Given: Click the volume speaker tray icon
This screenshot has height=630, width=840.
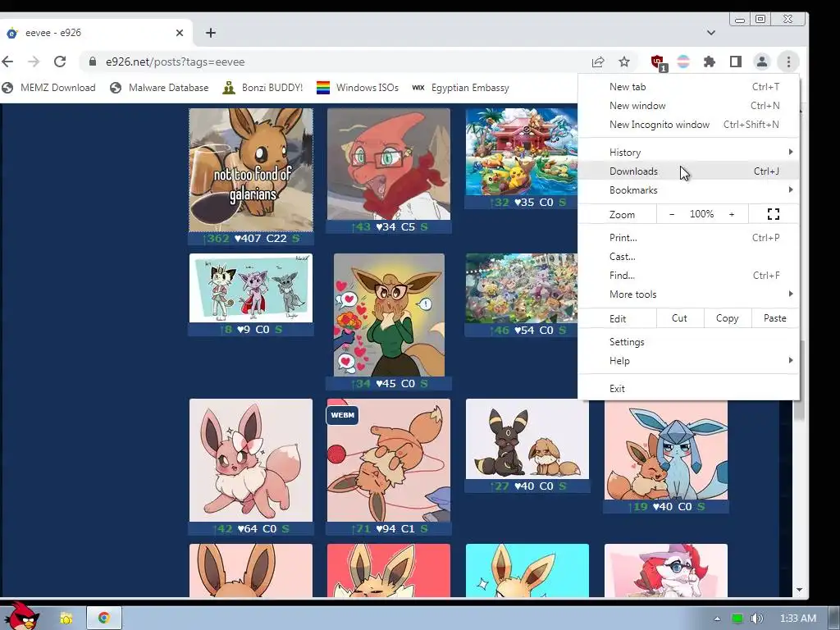Looking at the screenshot, I should pyautogui.click(x=756, y=619).
